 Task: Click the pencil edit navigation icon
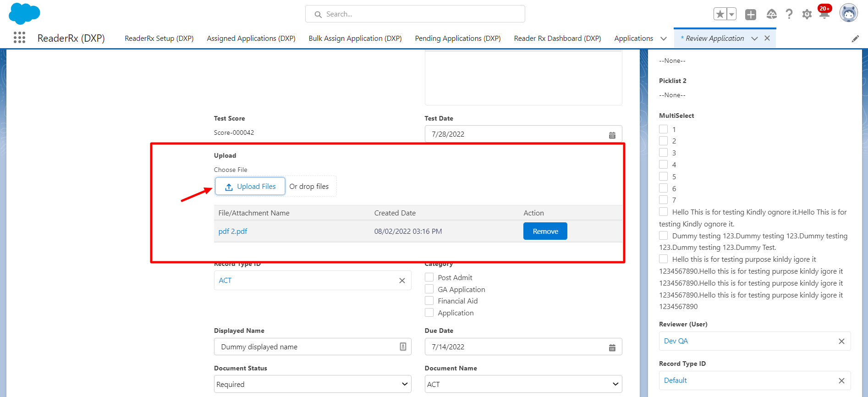[855, 39]
